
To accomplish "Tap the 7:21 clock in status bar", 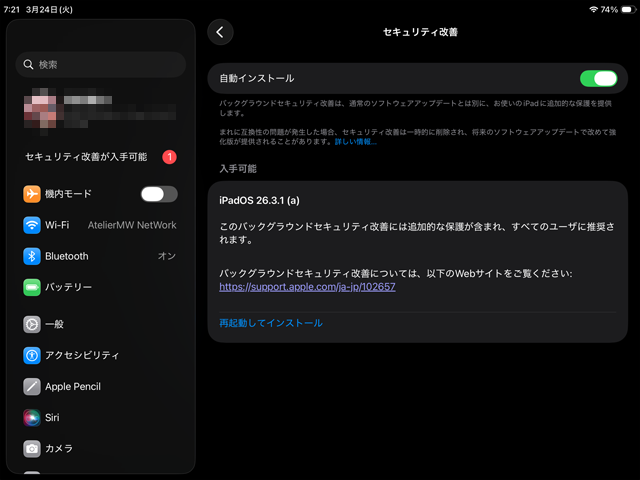I will (11, 9).
